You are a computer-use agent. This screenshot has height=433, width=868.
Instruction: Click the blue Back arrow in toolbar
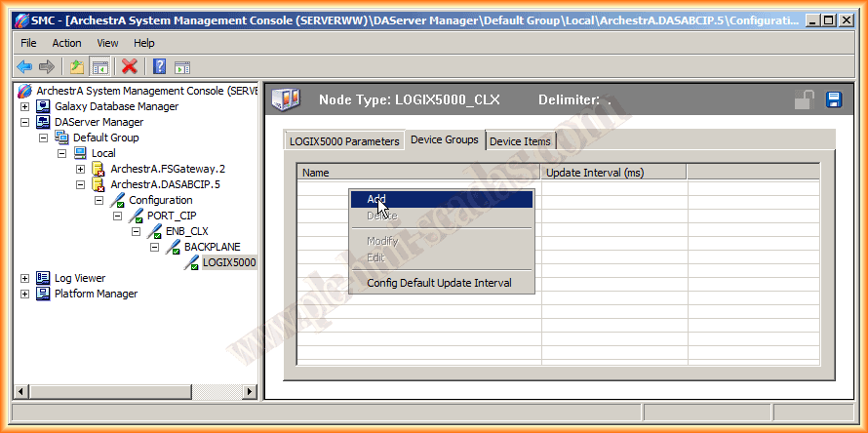(24, 66)
